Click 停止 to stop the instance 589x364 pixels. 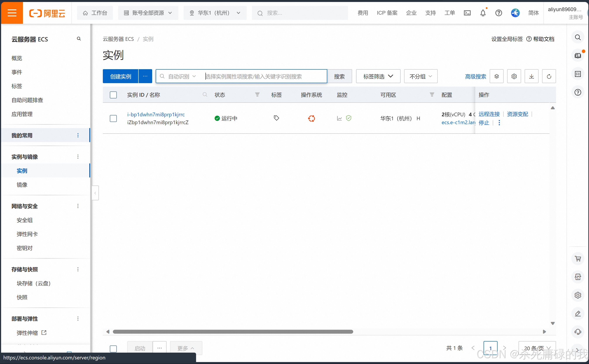click(484, 123)
